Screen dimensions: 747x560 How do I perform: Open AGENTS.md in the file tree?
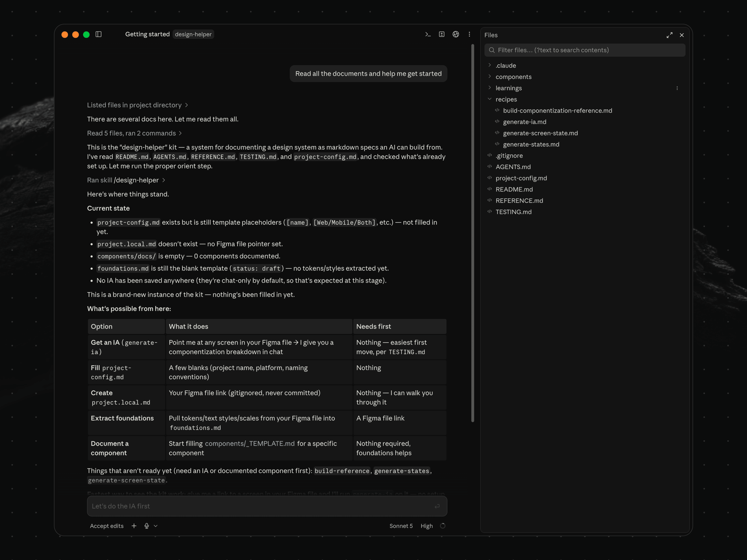[513, 167]
